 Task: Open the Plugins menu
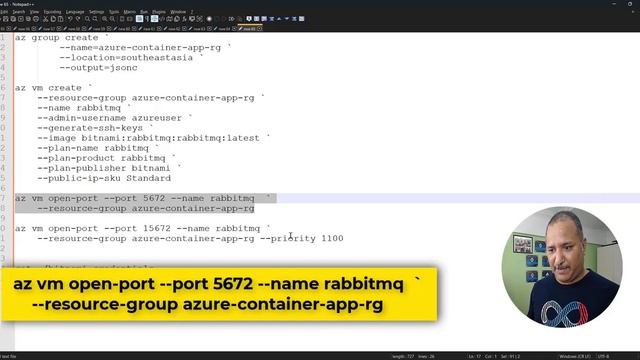(159, 12)
